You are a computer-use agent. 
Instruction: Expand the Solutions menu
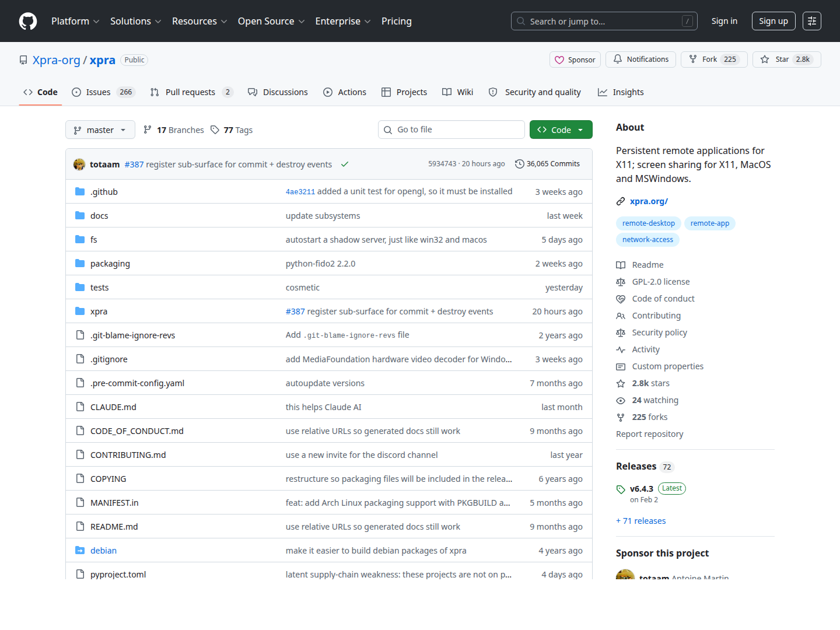point(135,21)
